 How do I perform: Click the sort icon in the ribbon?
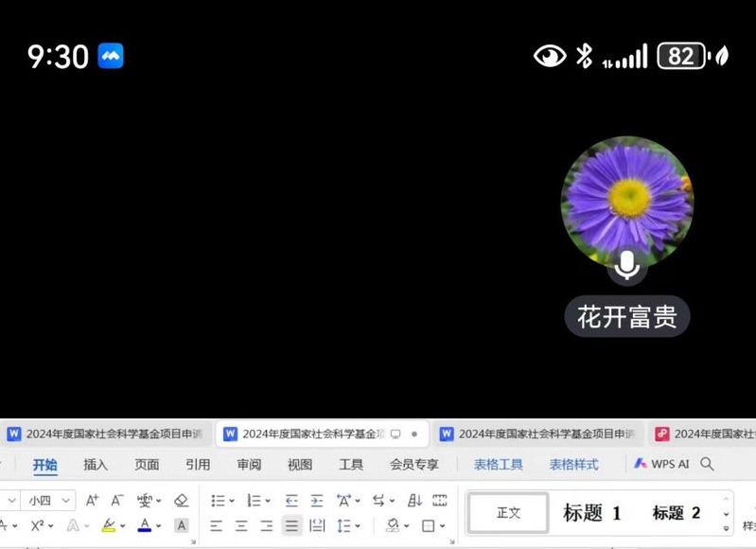[x=414, y=501]
